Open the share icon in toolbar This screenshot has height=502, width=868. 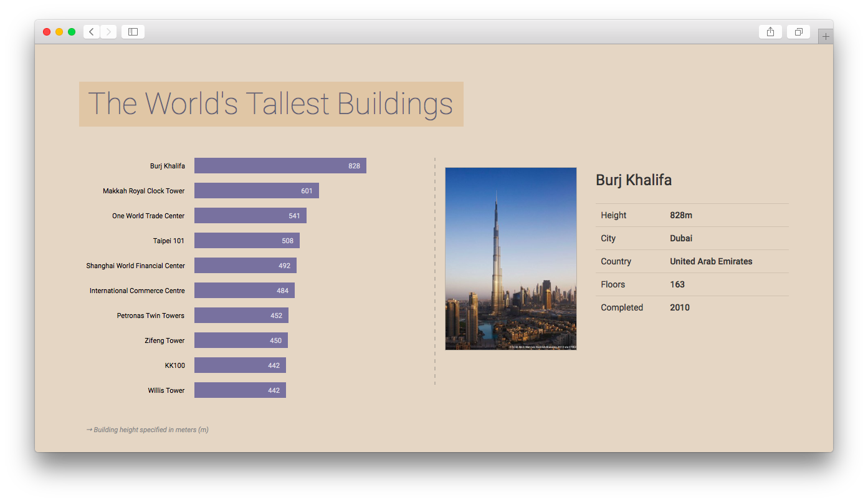(x=770, y=32)
